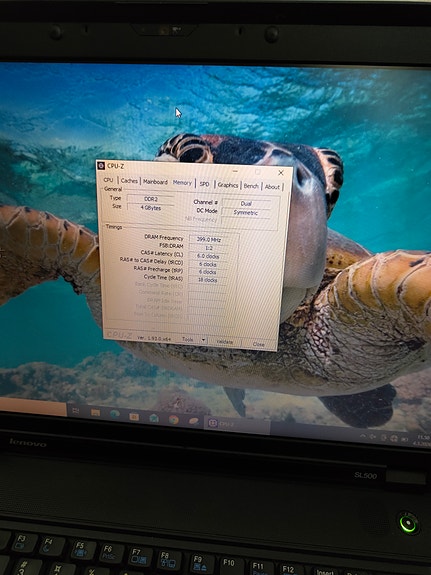431x575 pixels.
Task: Click the DDR2 memory type field
Action: coord(150,199)
